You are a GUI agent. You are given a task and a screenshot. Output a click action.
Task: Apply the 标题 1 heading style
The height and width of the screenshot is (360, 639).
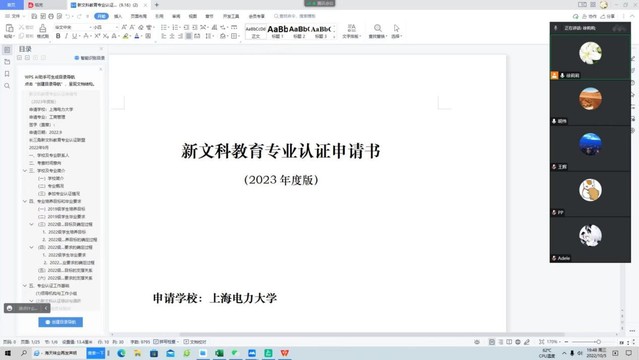pyautogui.click(x=278, y=31)
